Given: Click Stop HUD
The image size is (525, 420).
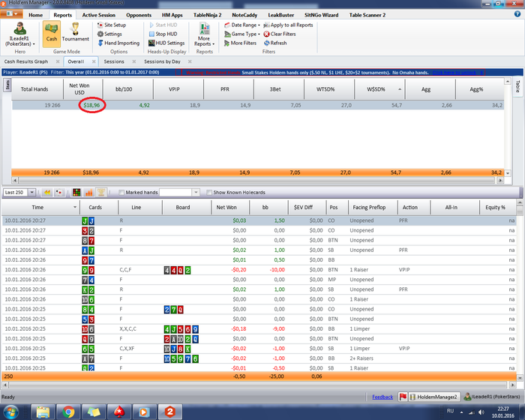Looking at the screenshot, I should coord(163,34).
